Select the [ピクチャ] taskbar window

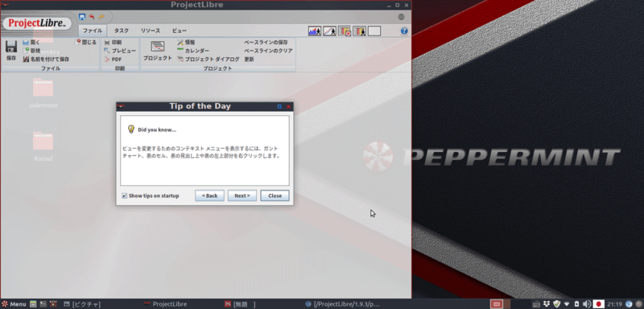pyautogui.click(x=82, y=304)
